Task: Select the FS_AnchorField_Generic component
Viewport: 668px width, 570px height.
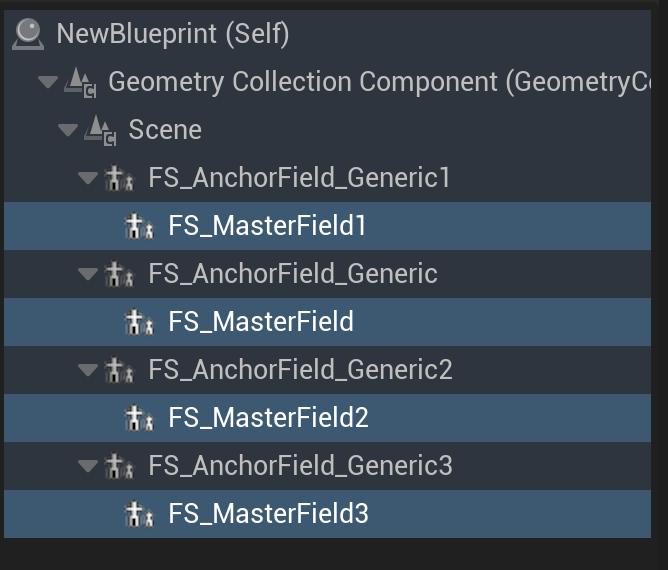Action: (x=292, y=274)
